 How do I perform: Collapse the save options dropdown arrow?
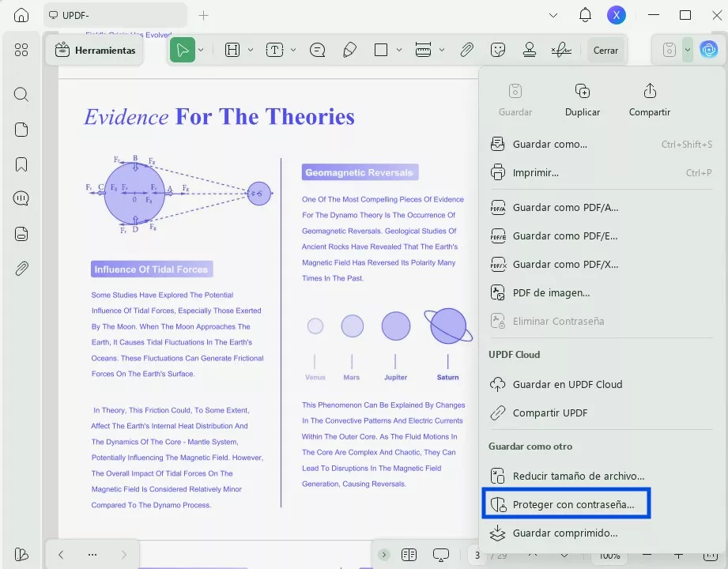click(688, 50)
